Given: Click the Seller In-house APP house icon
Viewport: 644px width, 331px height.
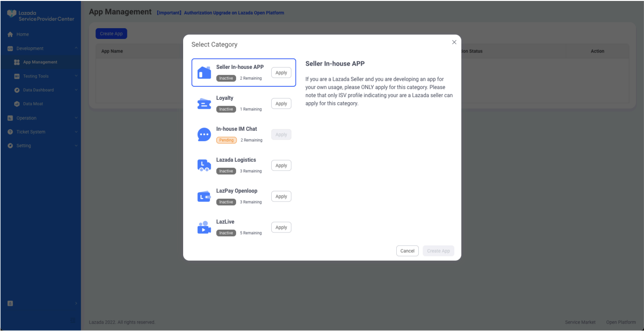Looking at the screenshot, I should pyautogui.click(x=204, y=73).
